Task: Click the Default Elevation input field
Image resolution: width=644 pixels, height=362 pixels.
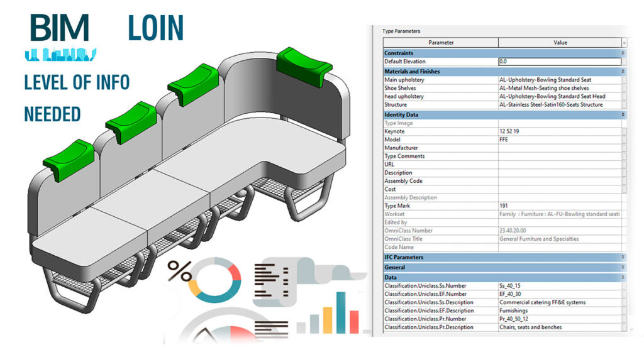Action: (559, 62)
